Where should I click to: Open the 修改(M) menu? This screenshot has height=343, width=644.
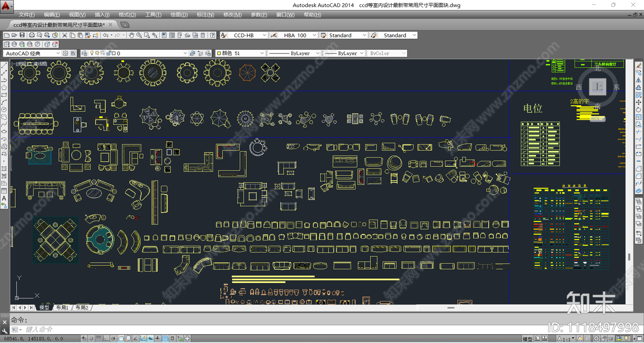(x=233, y=14)
